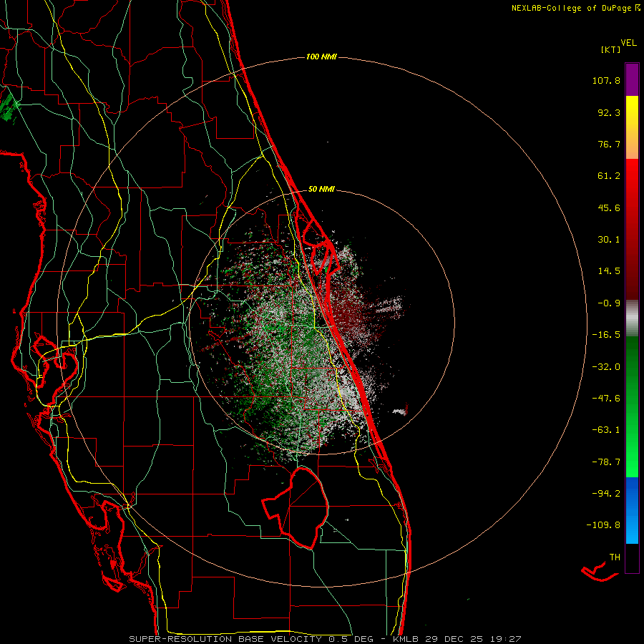Click the Lake Okeechobee outline on the map

pyautogui.click(x=296, y=509)
